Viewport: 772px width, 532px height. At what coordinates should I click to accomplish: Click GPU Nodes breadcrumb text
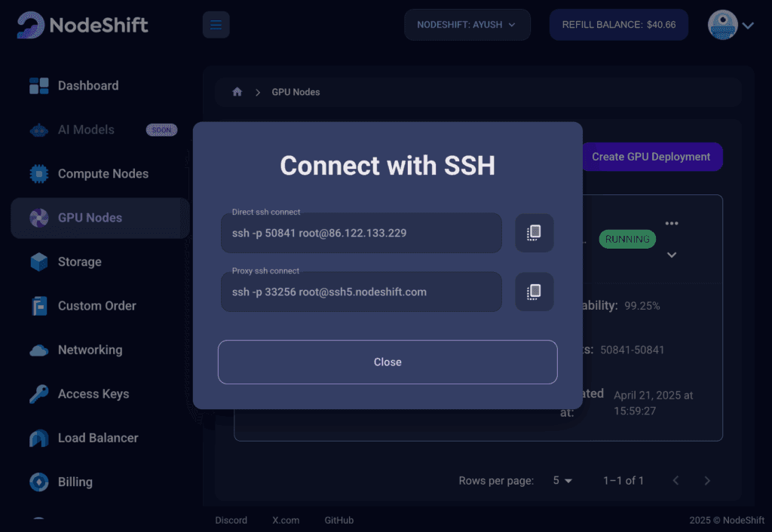point(296,92)
